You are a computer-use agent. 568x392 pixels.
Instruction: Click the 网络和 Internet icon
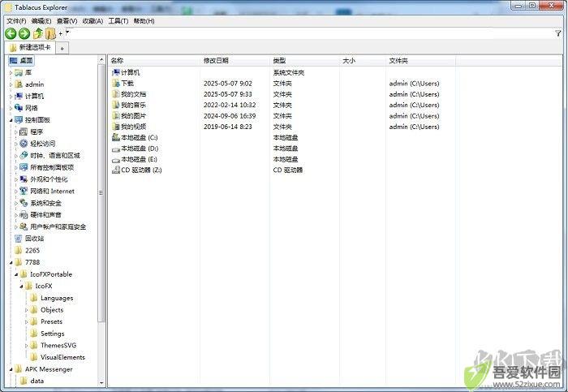click(24, 191)
